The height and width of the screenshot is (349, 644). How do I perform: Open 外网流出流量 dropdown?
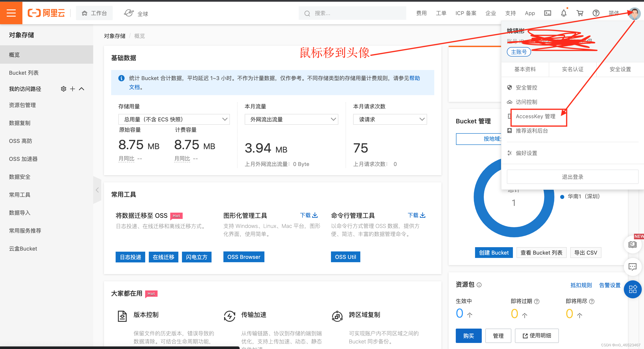[x=291, y=119]
